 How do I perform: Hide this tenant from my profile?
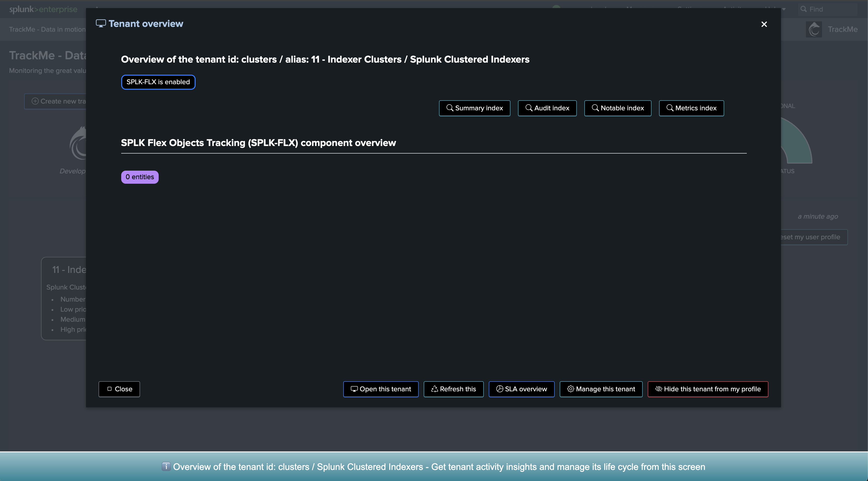(708, 389)
